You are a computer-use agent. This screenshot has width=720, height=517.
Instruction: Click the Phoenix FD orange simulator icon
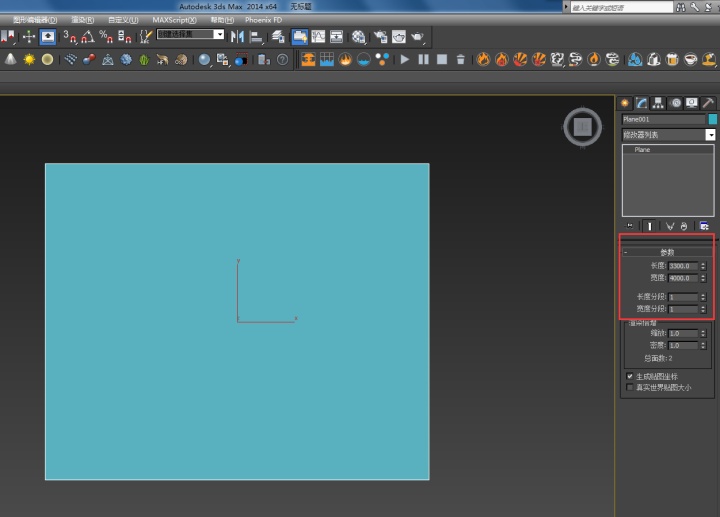(308, 59)
